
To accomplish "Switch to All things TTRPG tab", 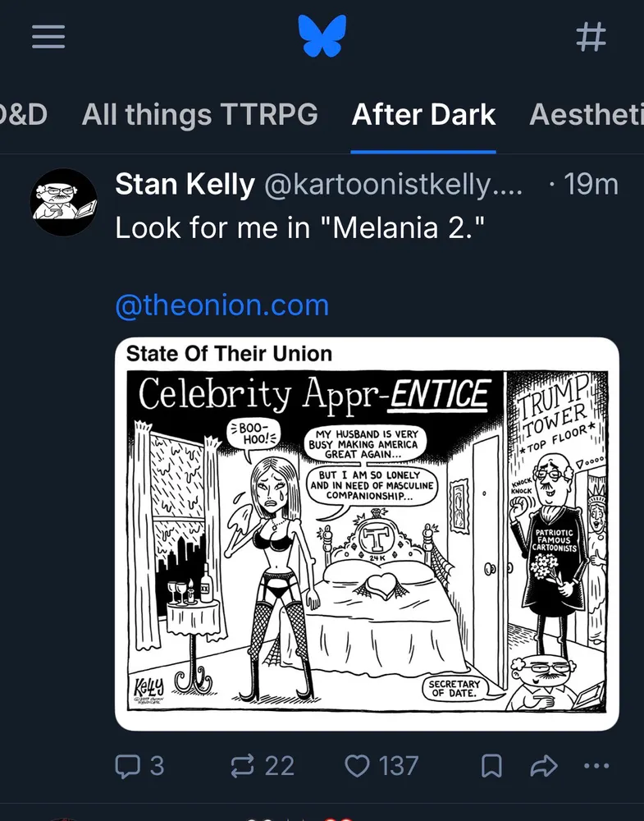I will (x=199, y=114).
